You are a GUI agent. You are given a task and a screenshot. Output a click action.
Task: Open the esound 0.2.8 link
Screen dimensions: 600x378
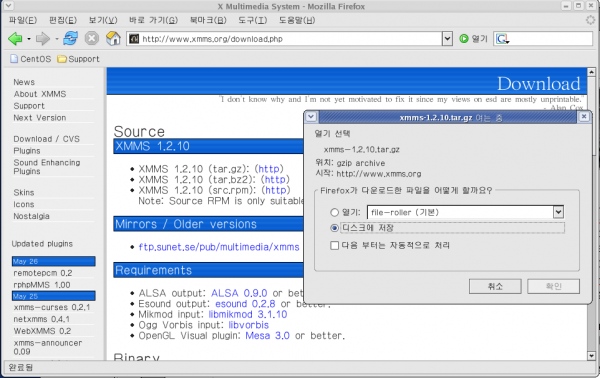[x=245, y=304]
